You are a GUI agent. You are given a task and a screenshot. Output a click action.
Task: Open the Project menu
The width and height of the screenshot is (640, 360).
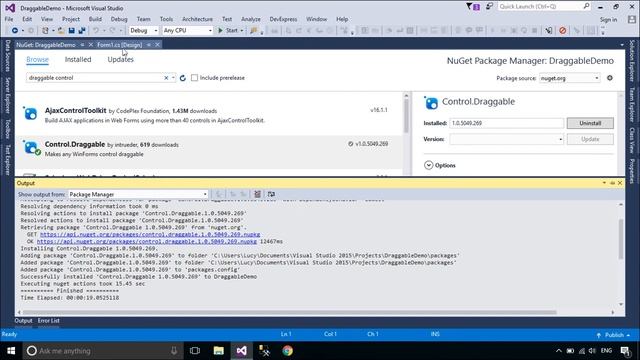[x=71, y=19]
